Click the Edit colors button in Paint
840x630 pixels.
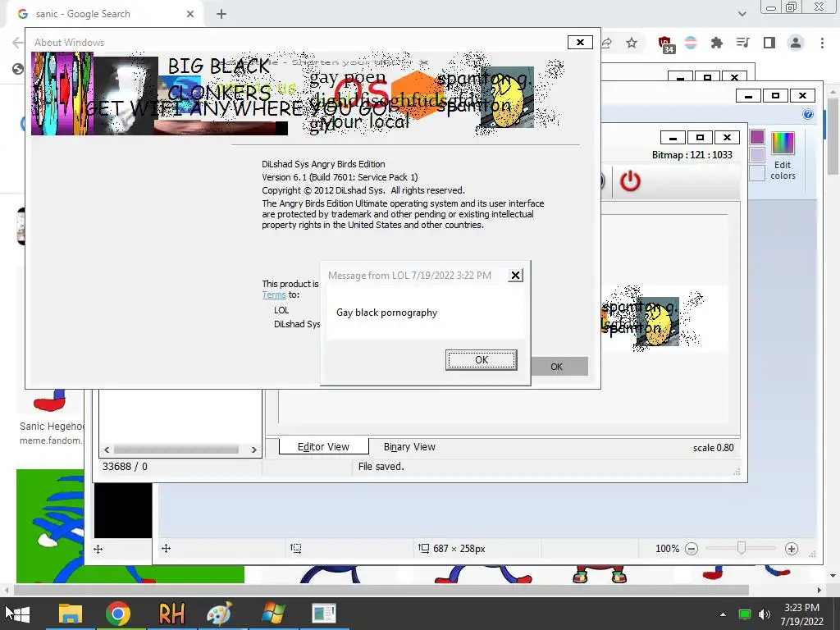[x=783, y=156]
